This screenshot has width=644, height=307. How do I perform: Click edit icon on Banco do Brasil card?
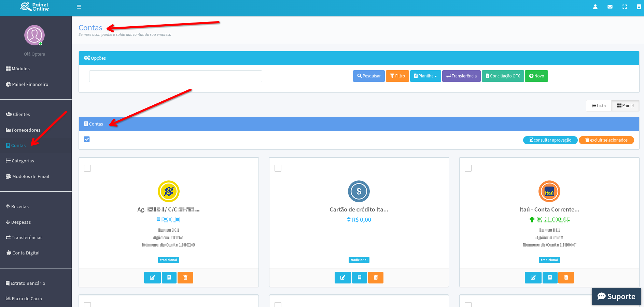[152, 278]
